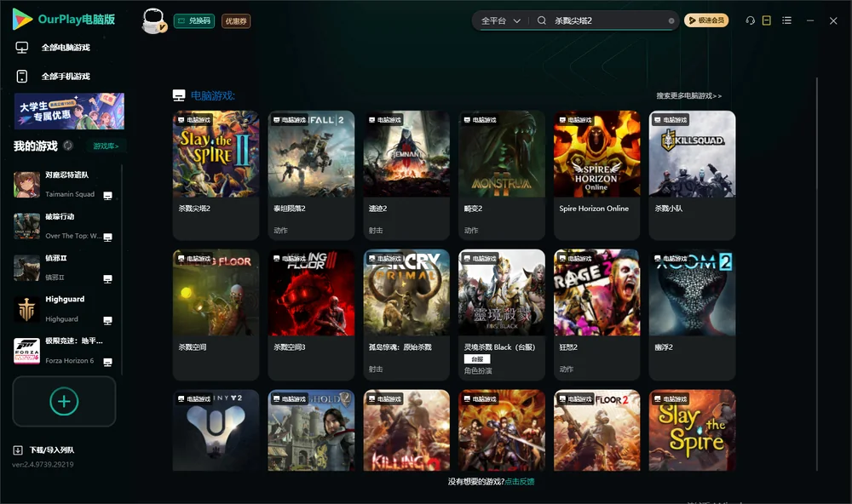
Task: Open the 游戏库 library link
Action: [x=106, y=146]
